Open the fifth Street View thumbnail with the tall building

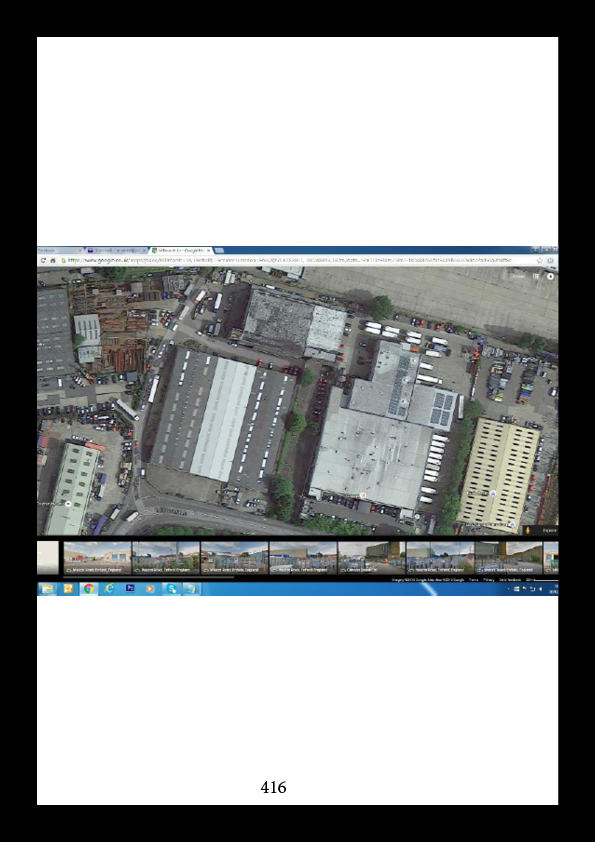372,558
